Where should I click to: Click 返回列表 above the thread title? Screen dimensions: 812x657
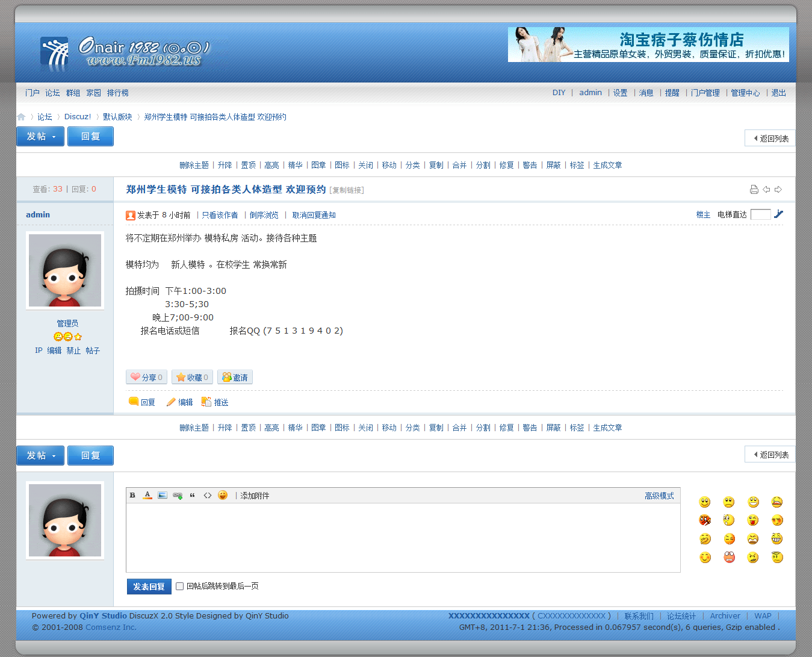pos(770,139)
